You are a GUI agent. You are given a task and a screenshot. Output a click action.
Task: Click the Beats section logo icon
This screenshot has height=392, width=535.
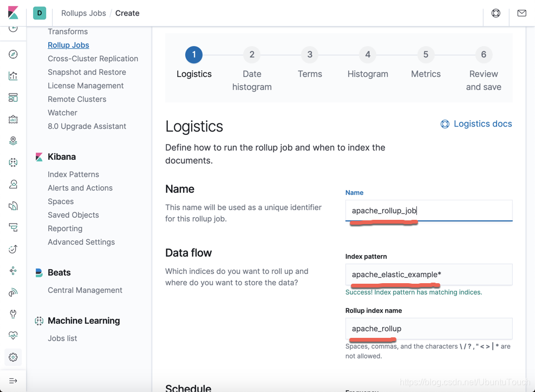[x=39, y=272]
